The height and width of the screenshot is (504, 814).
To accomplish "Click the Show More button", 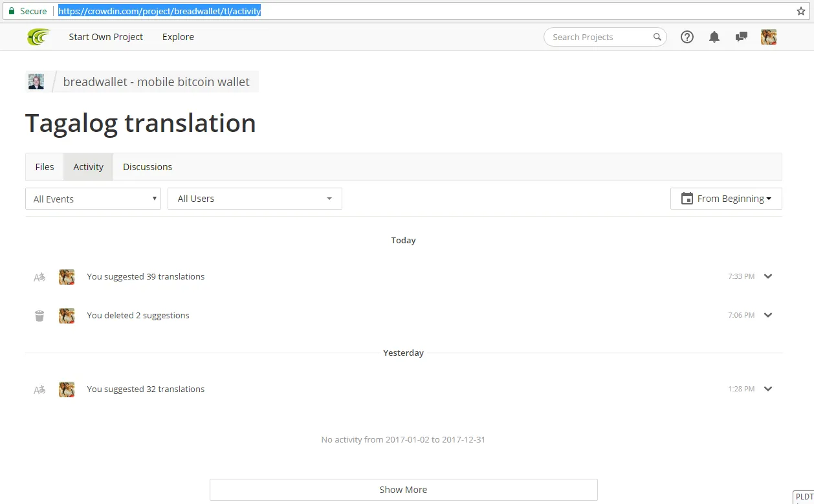I will (x=403, y=490).
